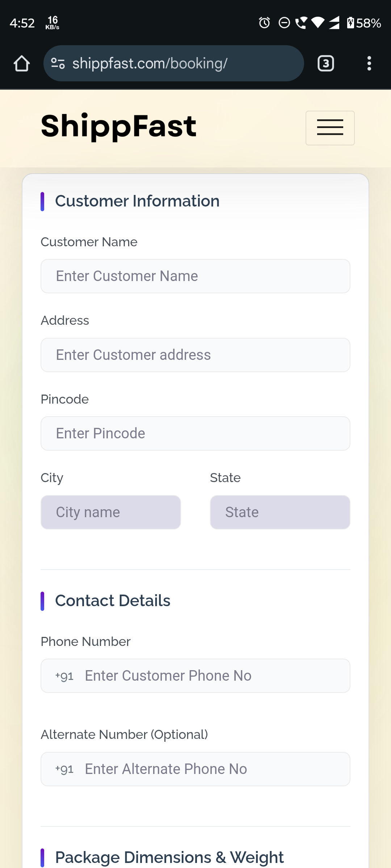
Task: Open the browser three-dot menu
Action: pyautogui.click(x=369, y=63)
